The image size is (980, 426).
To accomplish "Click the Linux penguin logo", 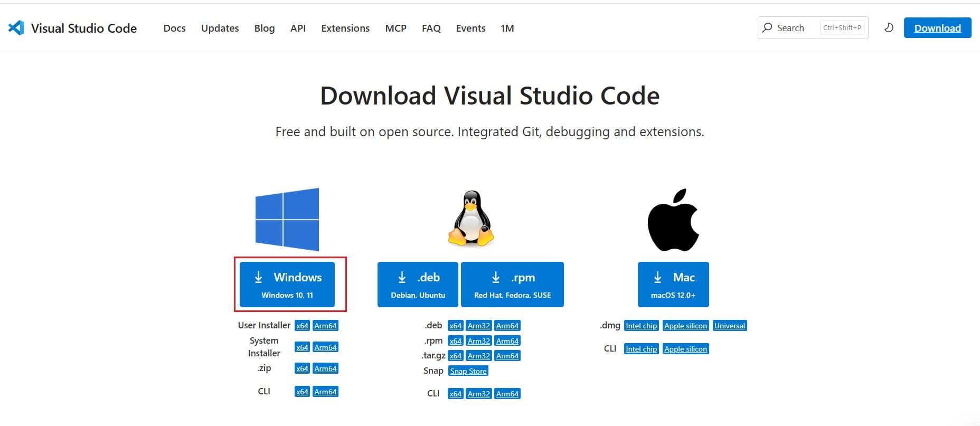I will pos(471,219).
